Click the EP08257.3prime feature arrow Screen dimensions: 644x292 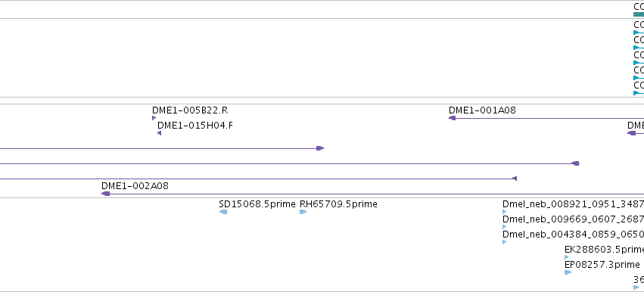coord(568,272)
